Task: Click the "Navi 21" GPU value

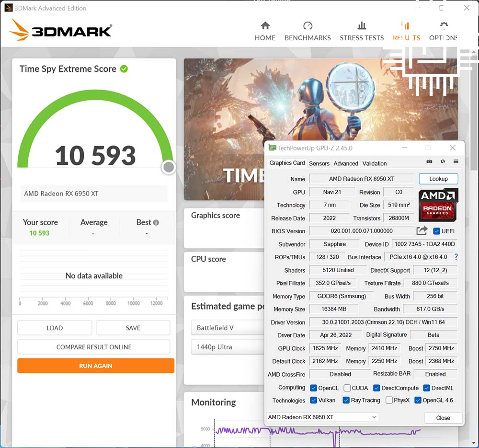Action: [x=332, y=192]
